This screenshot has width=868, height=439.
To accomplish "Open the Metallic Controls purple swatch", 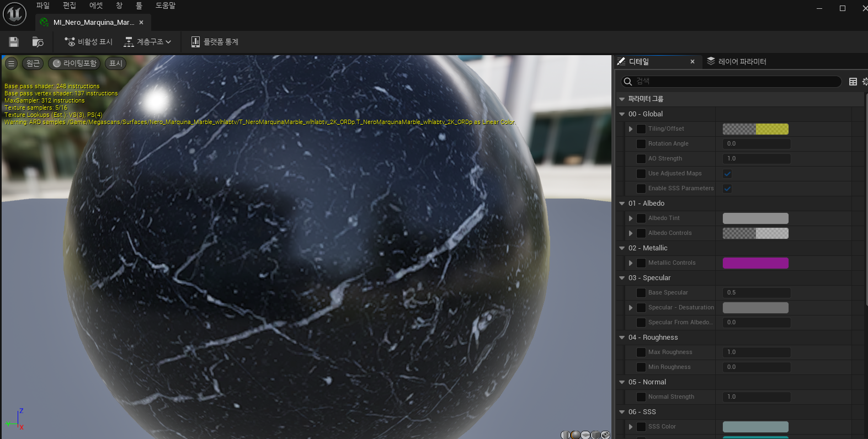I will [x=755, y=263].
